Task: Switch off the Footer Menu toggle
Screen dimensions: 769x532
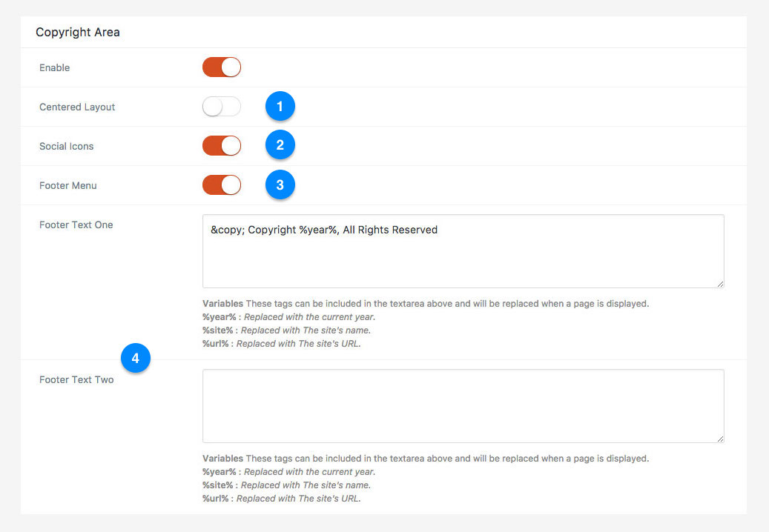Action: tap(222, 184)
